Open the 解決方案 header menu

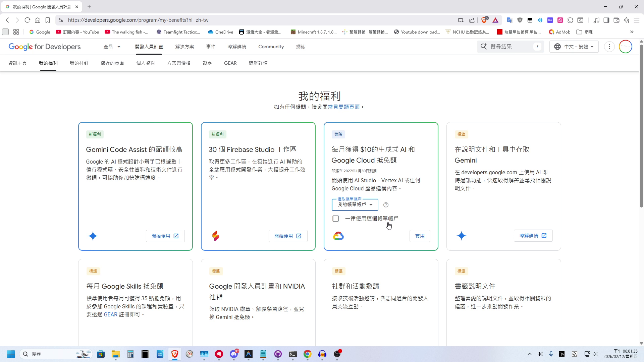click(x=184, y=47)
